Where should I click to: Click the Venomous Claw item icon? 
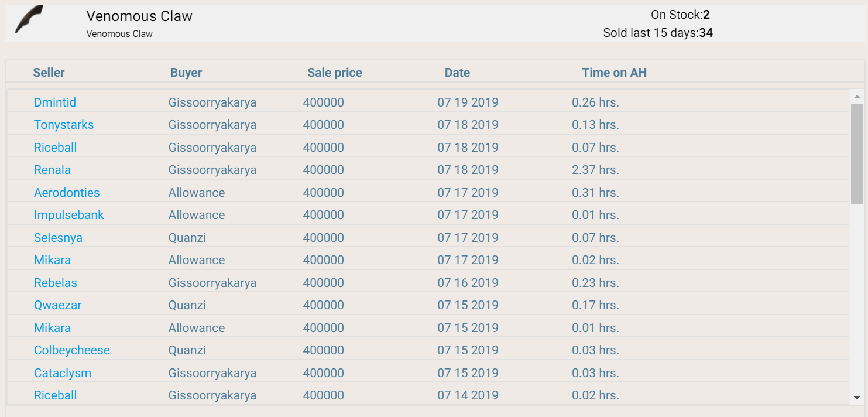pos(29,20)
